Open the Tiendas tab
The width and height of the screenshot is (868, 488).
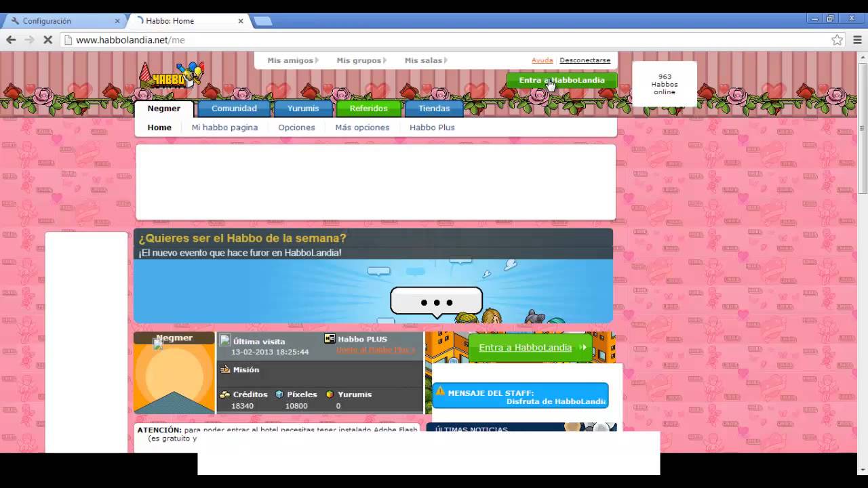(434, 108)
